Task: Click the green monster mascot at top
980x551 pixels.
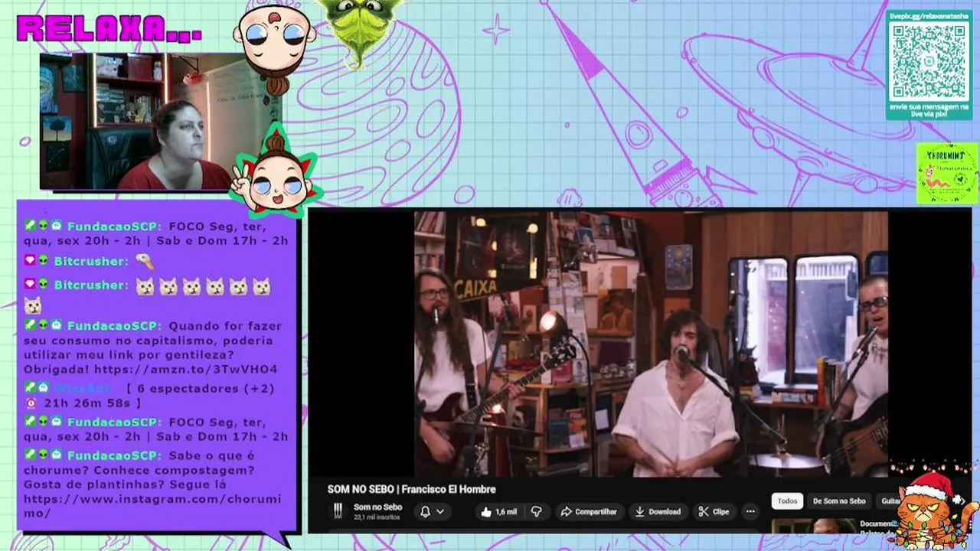Action: [x=360, y=28]
